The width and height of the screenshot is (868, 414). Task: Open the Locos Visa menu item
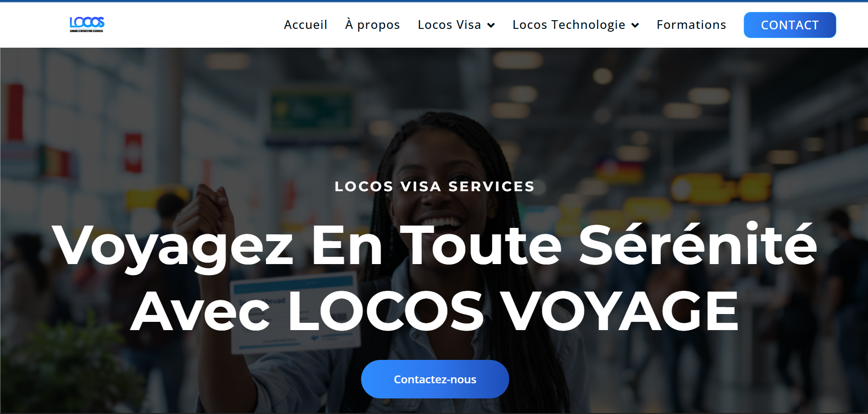[x=449, y=25]
